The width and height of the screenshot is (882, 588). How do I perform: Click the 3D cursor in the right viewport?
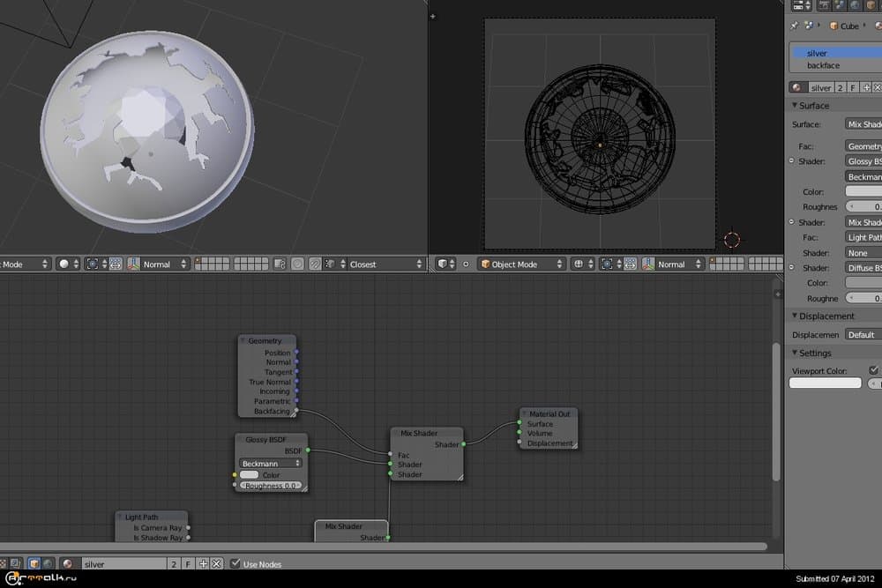[x=731, y=239]
